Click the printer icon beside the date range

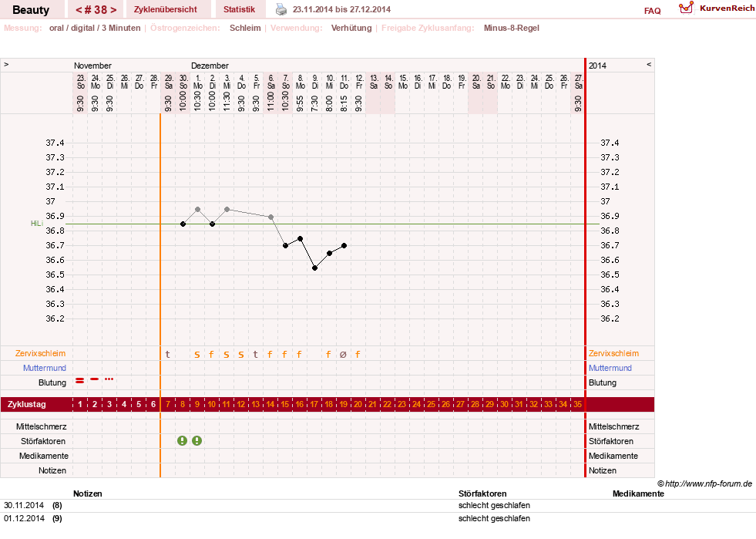point(281,9)
